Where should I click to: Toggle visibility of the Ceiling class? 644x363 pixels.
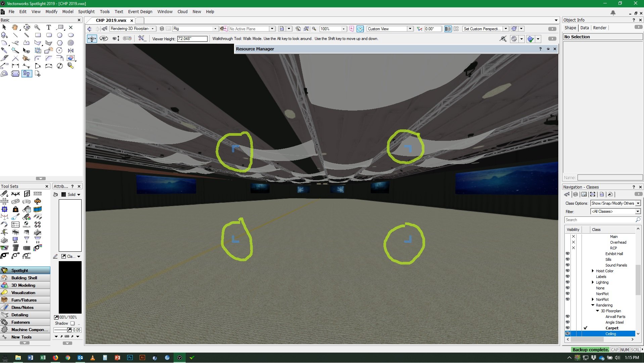tap(568, 333)
